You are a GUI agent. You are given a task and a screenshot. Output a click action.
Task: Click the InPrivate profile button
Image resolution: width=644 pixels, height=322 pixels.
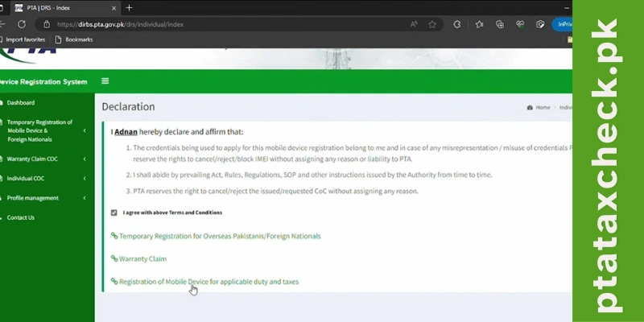[562, 24]
